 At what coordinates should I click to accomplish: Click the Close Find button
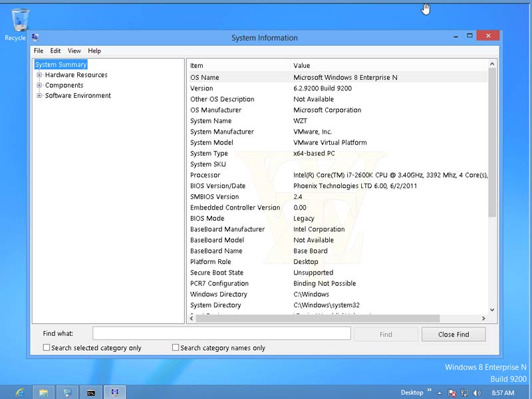[453, 334]
